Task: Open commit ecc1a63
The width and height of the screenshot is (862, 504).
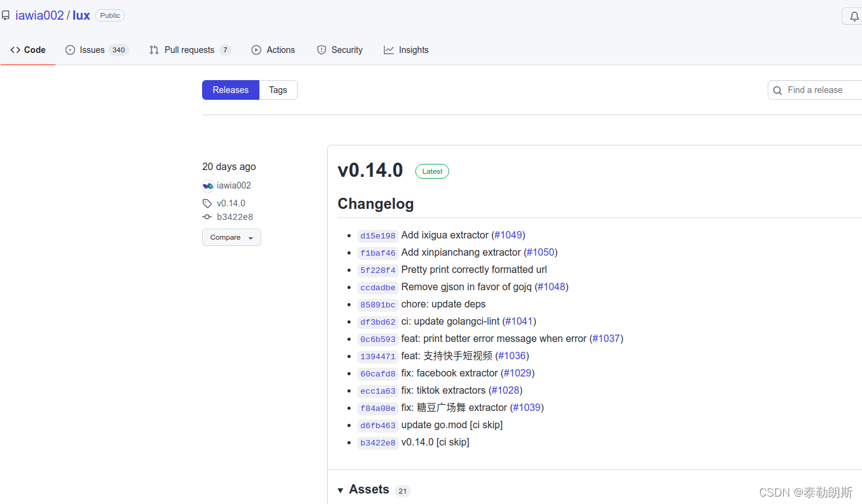Action: (378, 391)
